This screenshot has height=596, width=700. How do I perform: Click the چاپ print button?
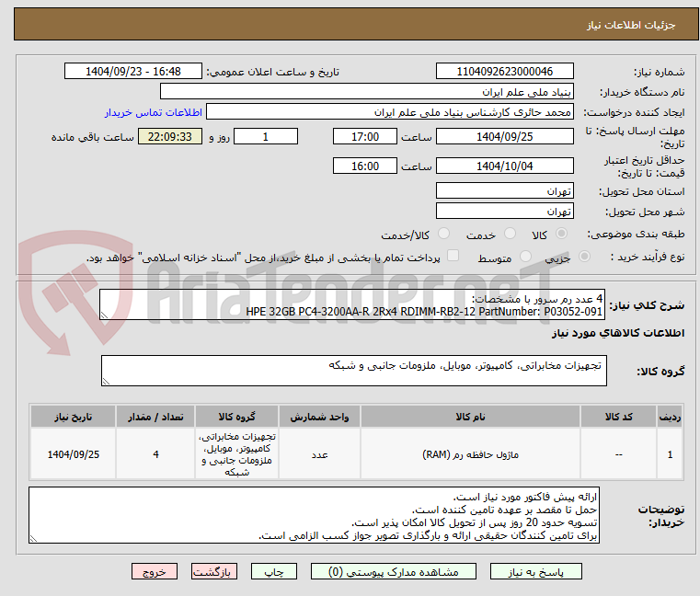274,571
